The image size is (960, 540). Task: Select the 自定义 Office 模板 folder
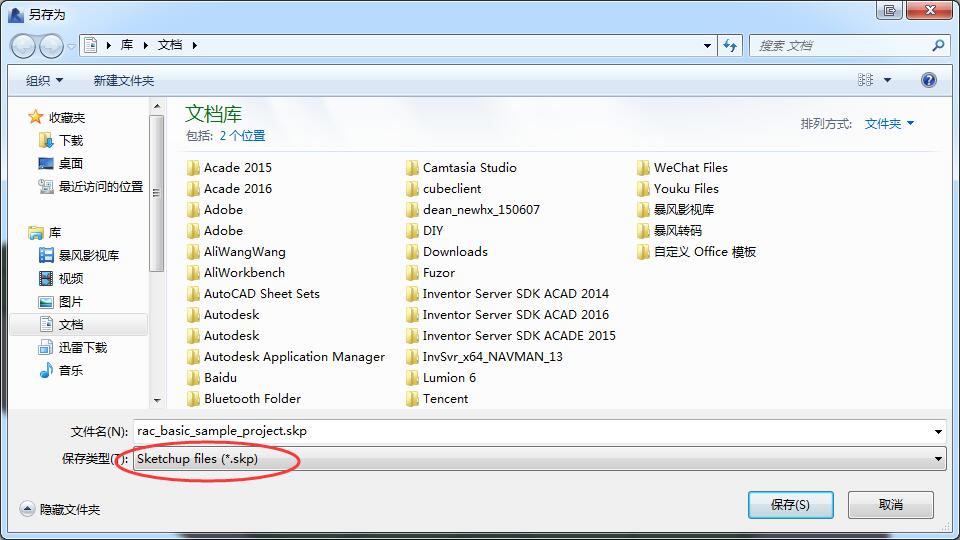(697, 252)
